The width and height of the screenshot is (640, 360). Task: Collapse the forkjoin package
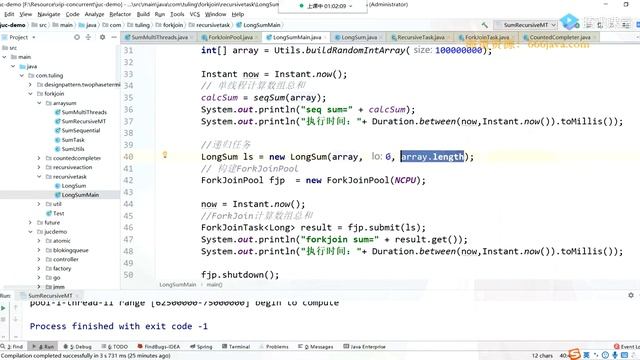31,94
